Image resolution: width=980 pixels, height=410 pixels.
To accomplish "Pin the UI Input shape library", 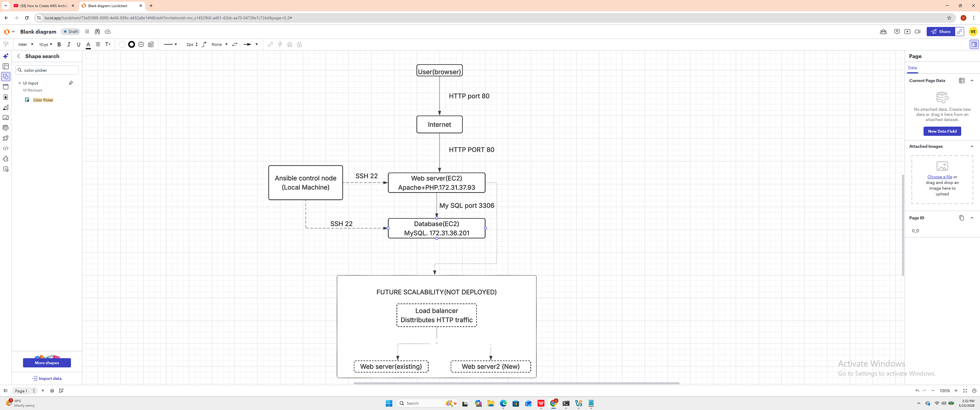I will [71, 83].
